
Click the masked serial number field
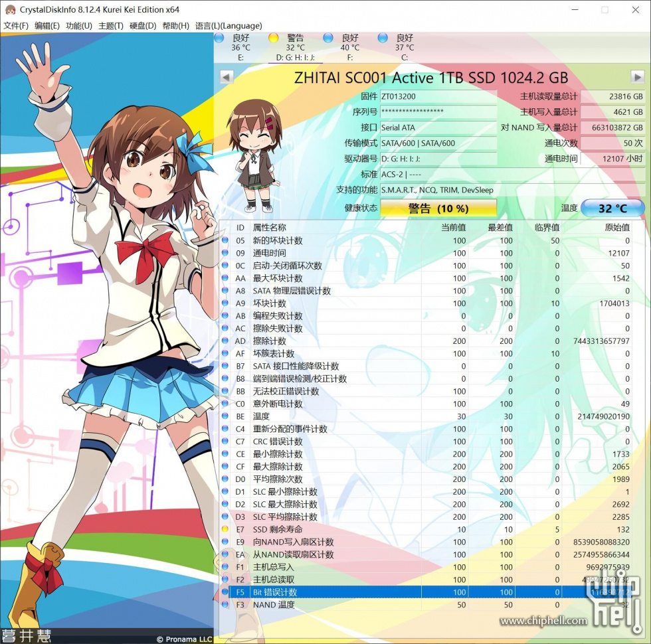438,112
